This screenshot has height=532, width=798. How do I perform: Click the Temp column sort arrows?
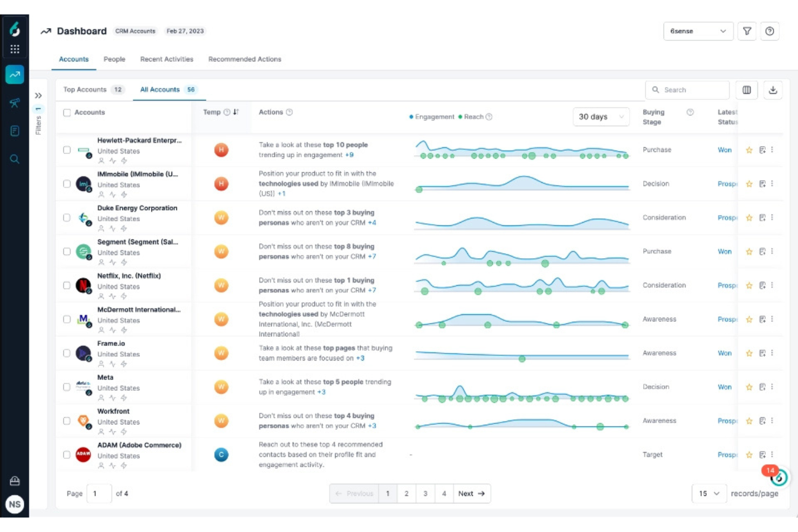236,112
